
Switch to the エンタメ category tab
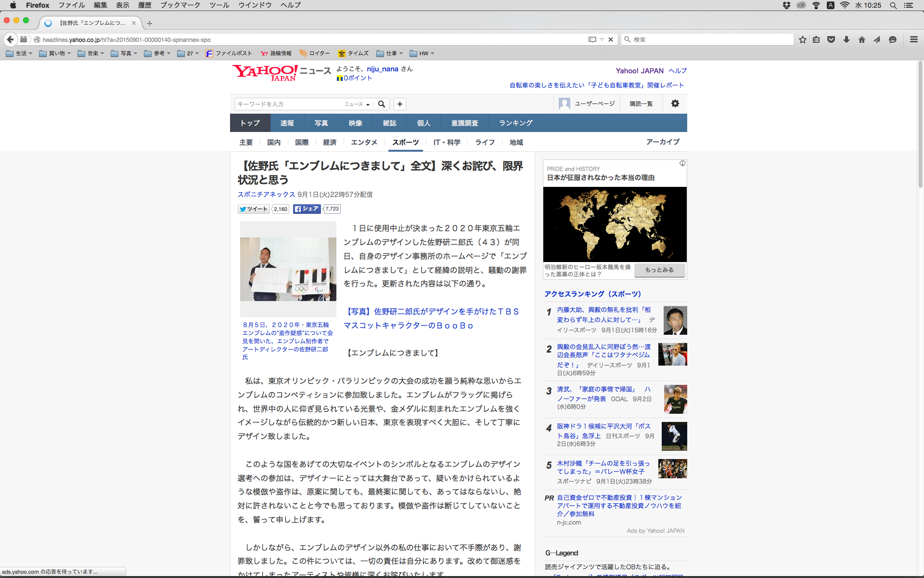[x=364, y=142]
